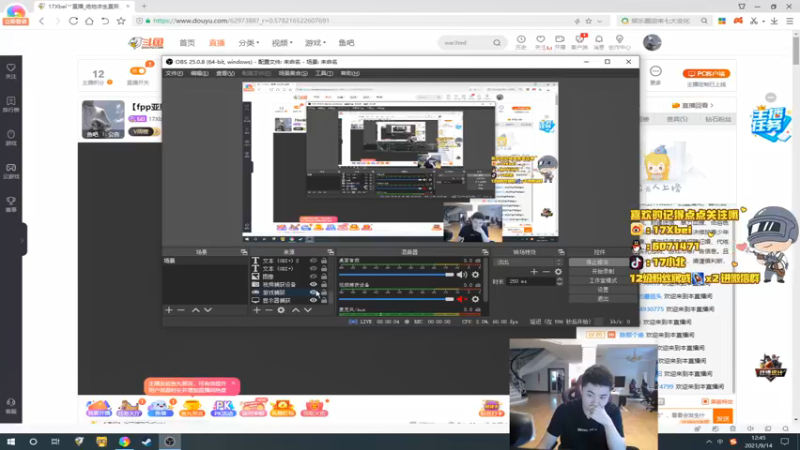
Task: Add a new scene with the plus icon
Action: (x=169, y=310)
